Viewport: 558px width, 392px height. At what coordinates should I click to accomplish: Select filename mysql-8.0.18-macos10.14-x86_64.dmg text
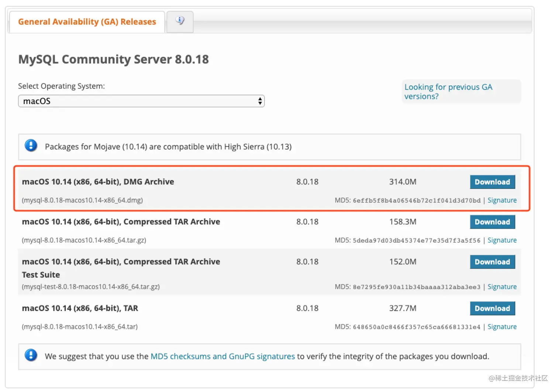tap(82, 200)
